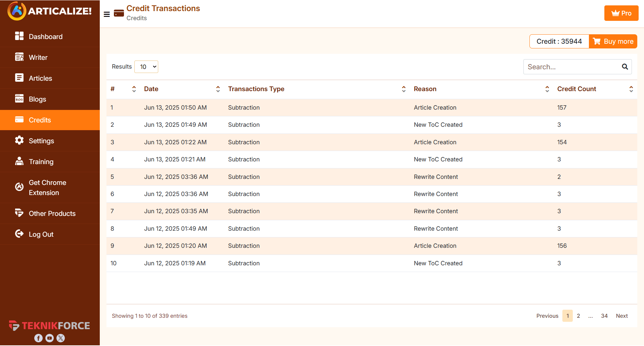This screenshot has height=346, width=644.
Task: Open the Results per page dropdown
Action: [x=146, y=67]
